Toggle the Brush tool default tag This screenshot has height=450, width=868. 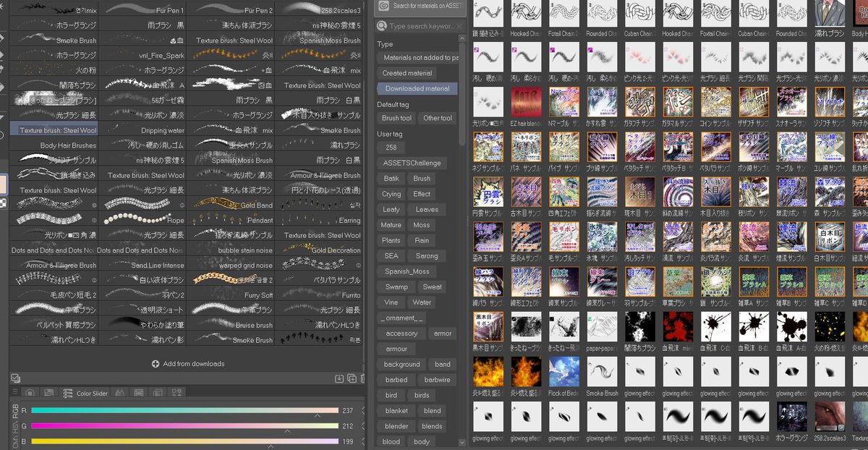[396, 118]
